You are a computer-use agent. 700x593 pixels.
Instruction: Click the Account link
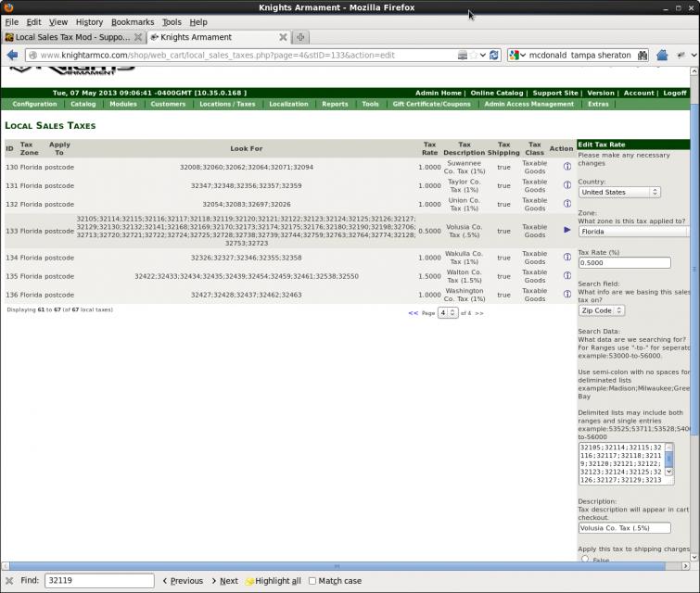click(639, 93)
